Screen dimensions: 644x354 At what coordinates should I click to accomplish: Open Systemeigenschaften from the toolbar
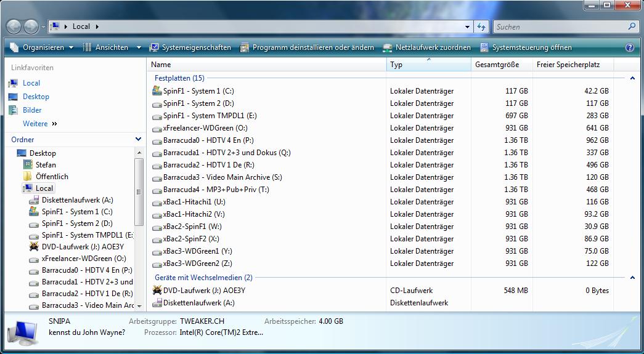coord(190,47)
